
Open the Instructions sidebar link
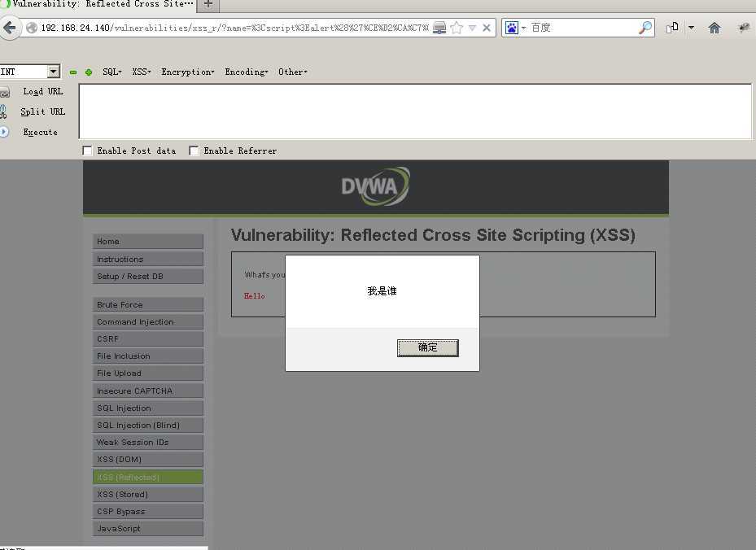(147, 260)
